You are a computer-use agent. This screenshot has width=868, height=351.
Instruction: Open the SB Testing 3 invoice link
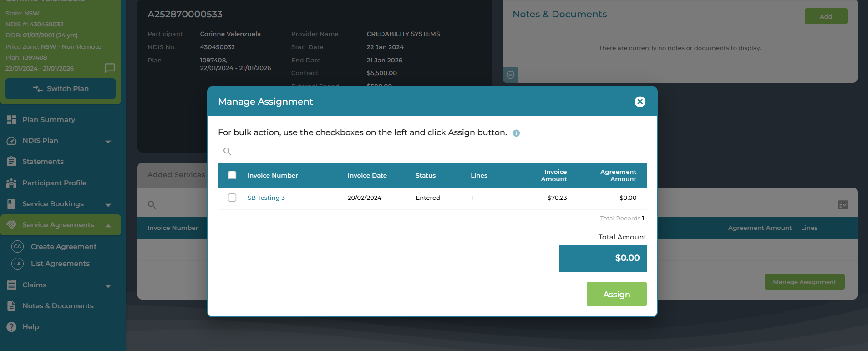(266, 198)
